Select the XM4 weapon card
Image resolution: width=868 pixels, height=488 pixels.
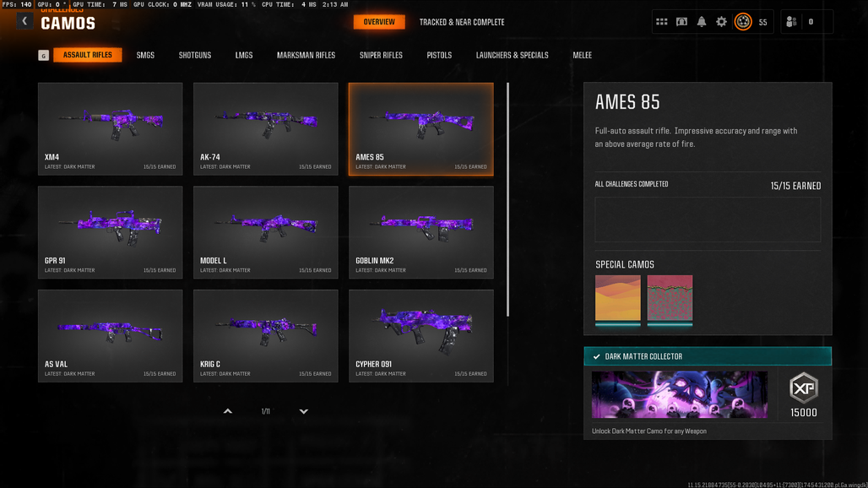coord(110,129)
